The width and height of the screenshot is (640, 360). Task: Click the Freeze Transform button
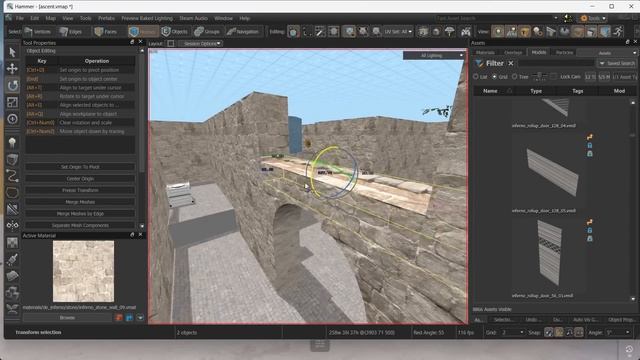pos(80,190)
